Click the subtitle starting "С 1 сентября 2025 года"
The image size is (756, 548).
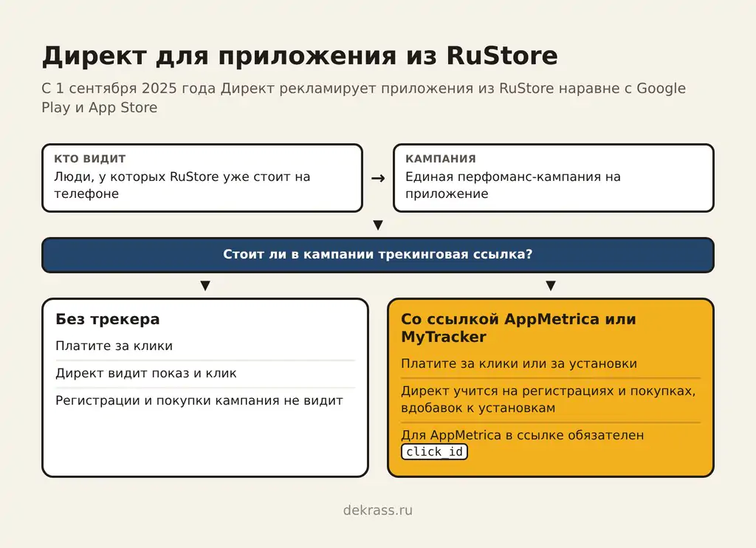(x=363, y=98)
